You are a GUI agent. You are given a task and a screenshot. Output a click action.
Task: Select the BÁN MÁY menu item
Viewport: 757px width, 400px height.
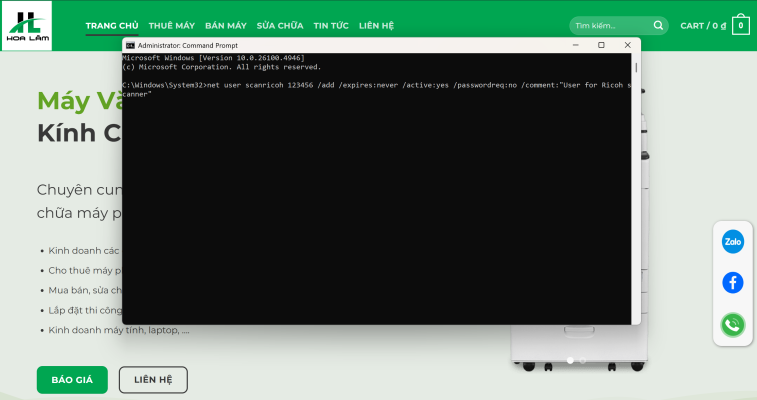pyautogui.click(x=225, y=26)
